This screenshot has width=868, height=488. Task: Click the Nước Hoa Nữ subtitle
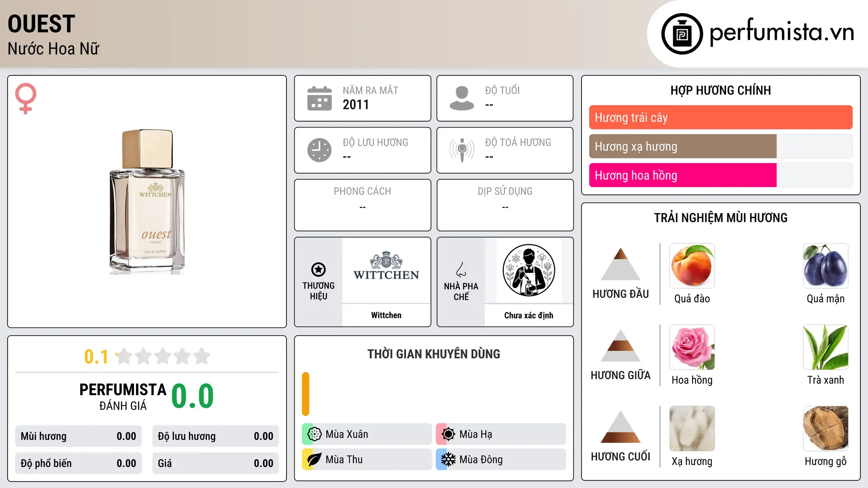click(53, 49)
